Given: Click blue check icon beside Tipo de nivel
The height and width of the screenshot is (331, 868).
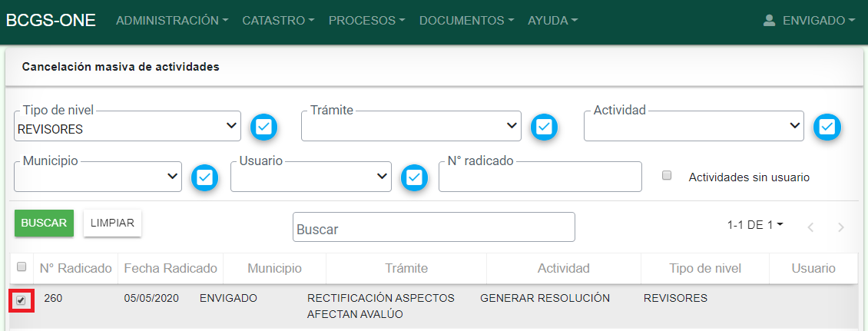Looking at the screenshot, I should click(264, 127).
